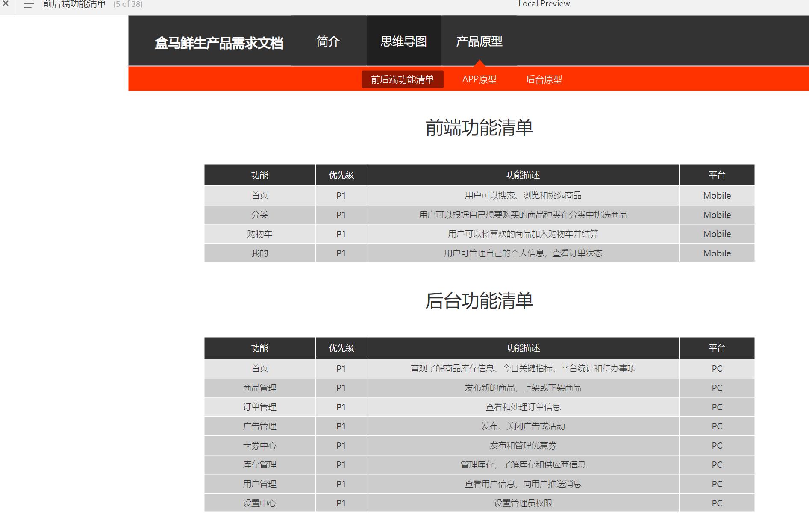Image resolution: width=809 pixels, height=532 pixels.
Task: Click P1 priority in the 购物车 row
Action: (341, 234)
